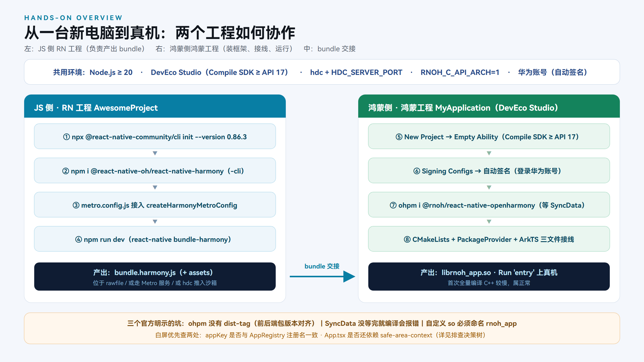
Task: Click the '三个官方明示的坑' warning line
Action: coord(322,323)
